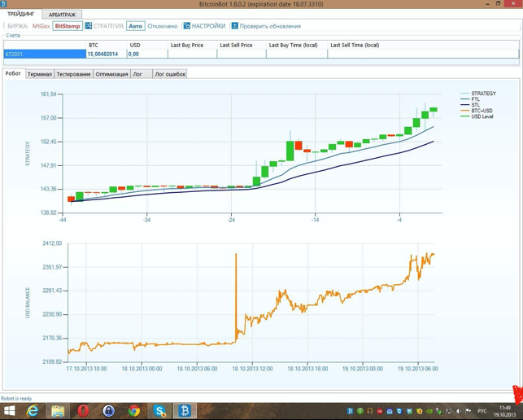Click the strategy icon beside СТРАТЕГИЯ

[89, 26]
